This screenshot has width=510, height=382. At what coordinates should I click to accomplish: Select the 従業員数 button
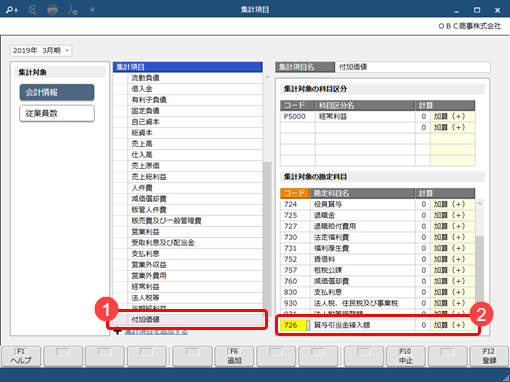pyautogui.click(x=57, y=113)
